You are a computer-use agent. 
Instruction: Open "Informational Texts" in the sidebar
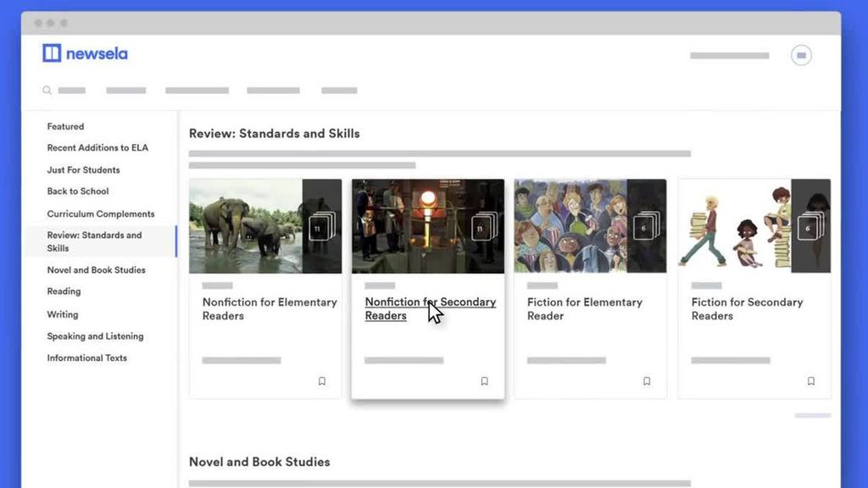(x=86, y=358)
